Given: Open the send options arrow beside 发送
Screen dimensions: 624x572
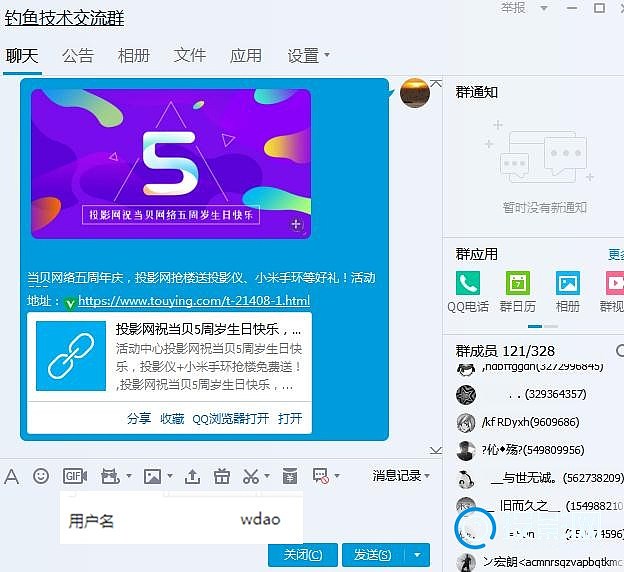Looking at the screenshot, I should point(417,554).
